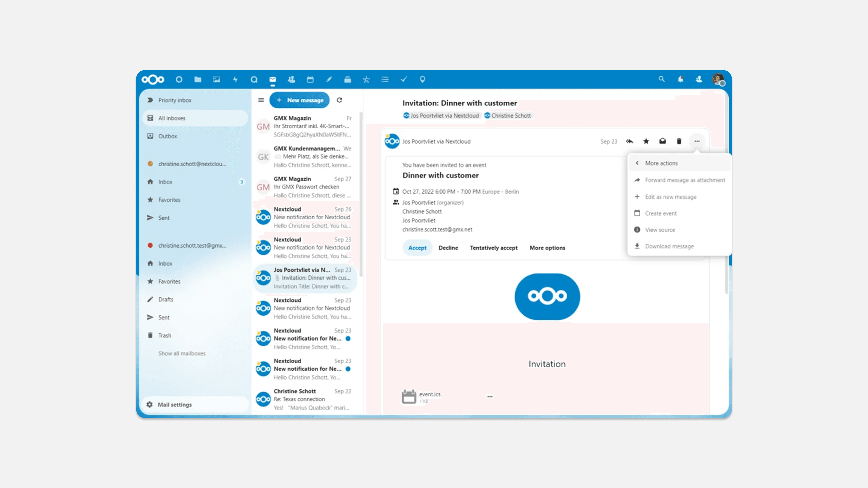The width and height of the screenshot is (868, 488).
Task: Open GMX Magazin Friday email
Action: coord(305,126)
